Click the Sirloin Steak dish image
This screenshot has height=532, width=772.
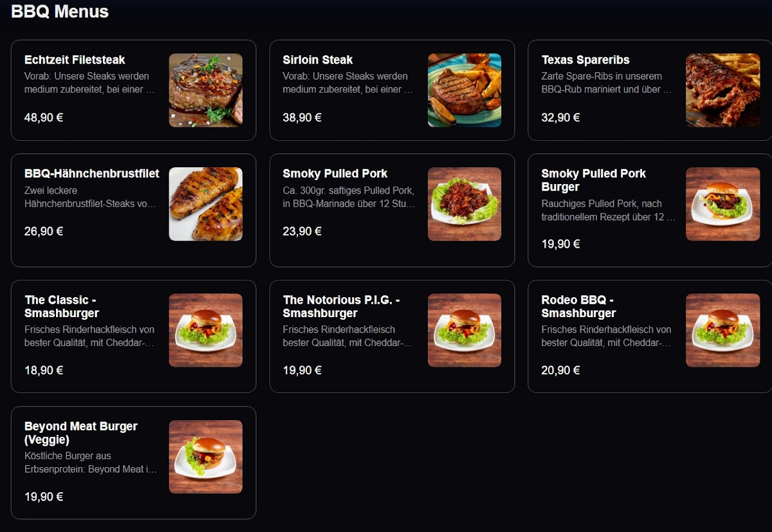(464, 90)
